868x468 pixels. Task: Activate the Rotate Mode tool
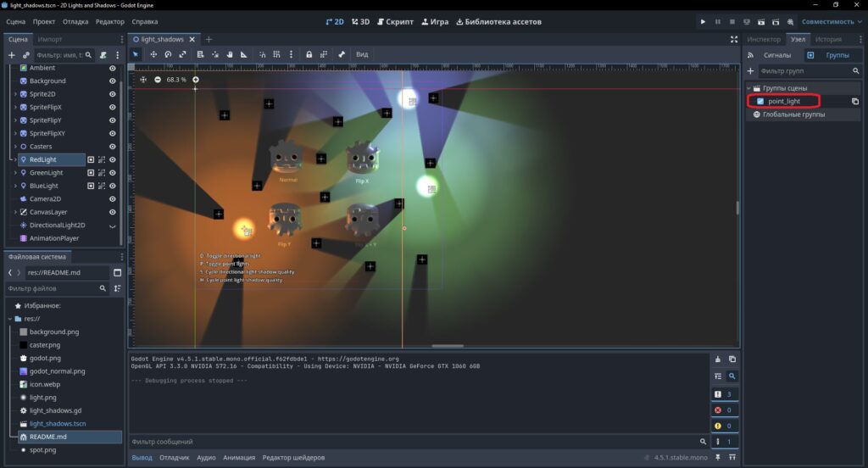coord(169,54)
